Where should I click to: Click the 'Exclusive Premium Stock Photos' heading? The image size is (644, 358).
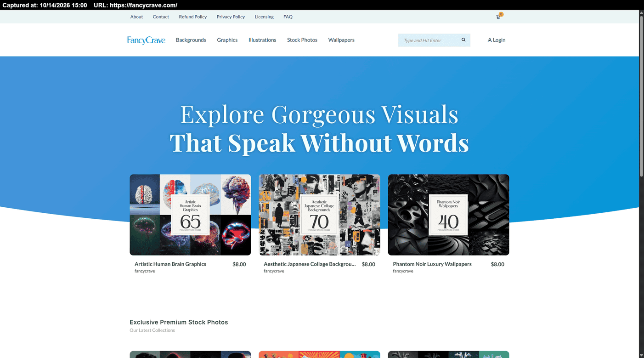179,322
